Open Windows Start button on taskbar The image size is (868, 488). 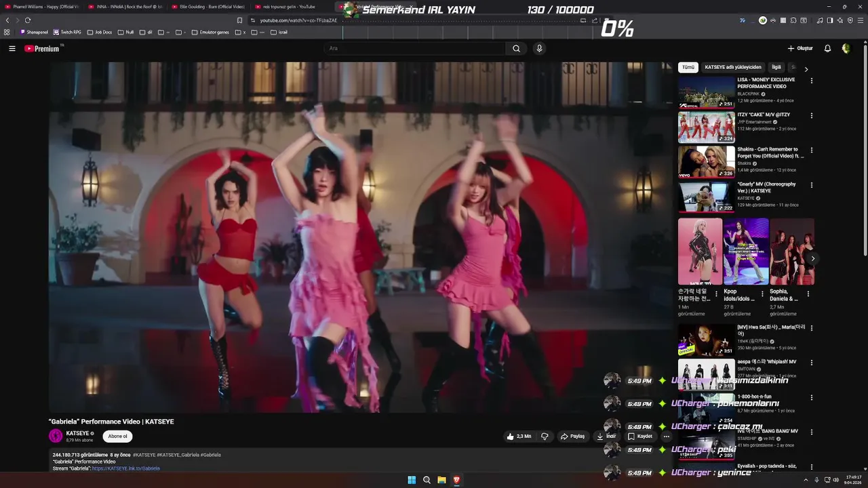click(412, 480)
